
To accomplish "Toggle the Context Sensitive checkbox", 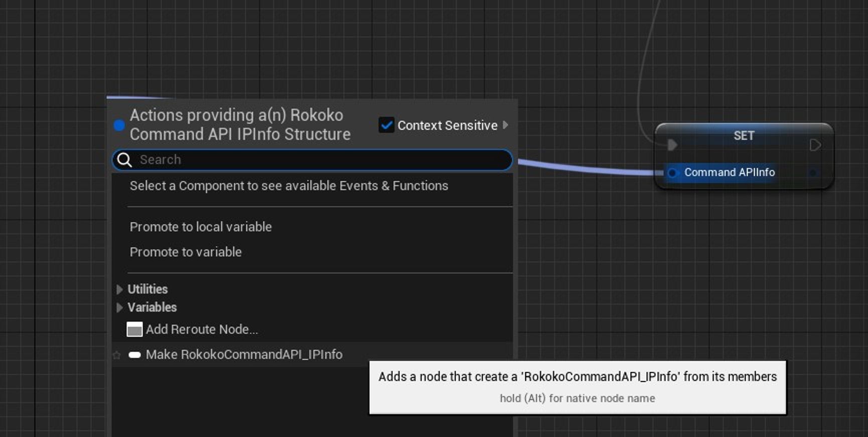I will tap(386, 125).
